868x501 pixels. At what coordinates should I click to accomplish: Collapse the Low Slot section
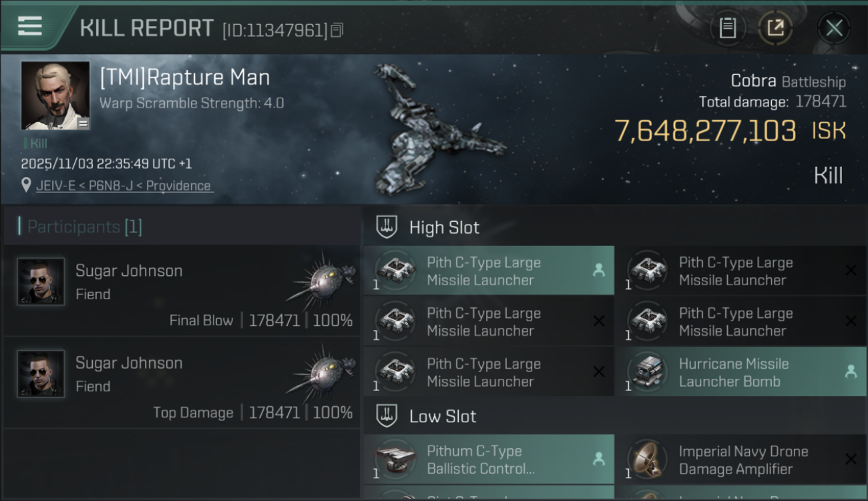coord(387,416)
